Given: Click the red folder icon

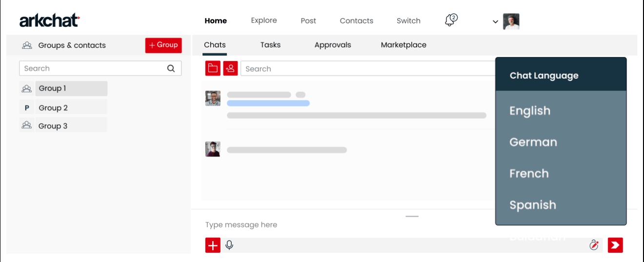Looking at the screenshot, I should coord(213,68).
